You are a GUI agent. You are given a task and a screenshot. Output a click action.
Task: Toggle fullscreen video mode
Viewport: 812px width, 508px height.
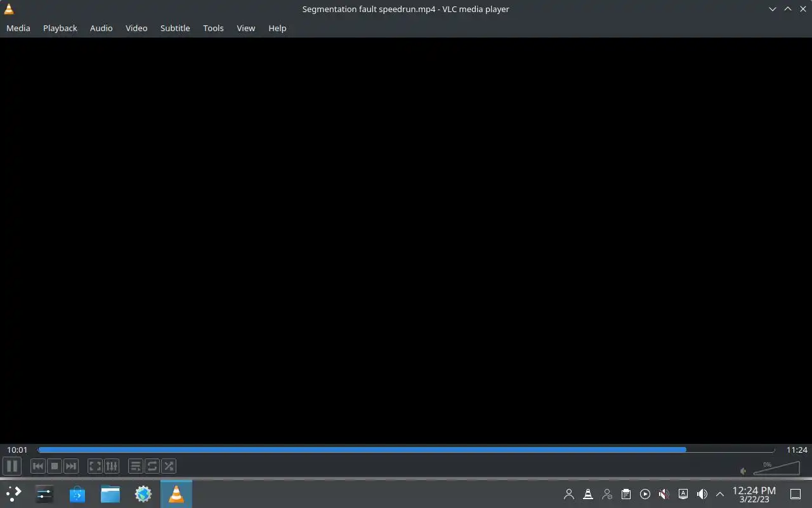95,466
